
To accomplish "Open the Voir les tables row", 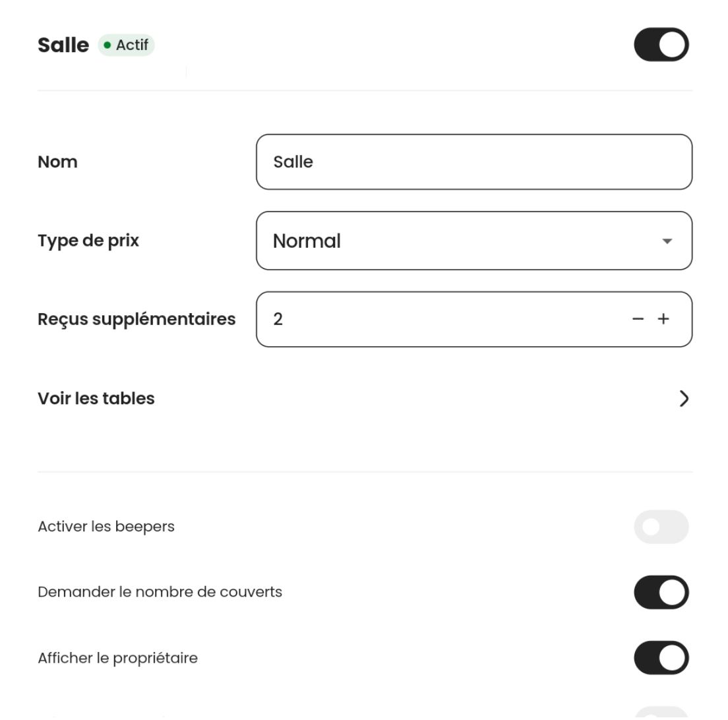I will click(x=96, y=398).
